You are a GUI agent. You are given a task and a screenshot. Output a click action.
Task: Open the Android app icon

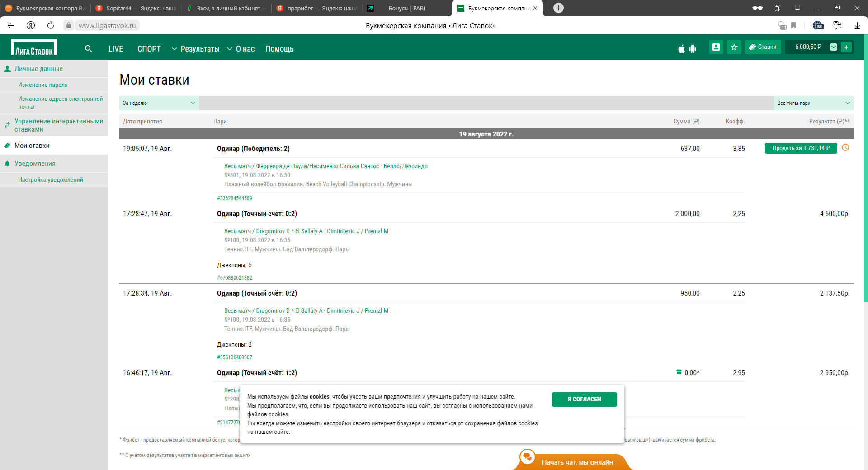pyautogui.click(x=693, y=49)
